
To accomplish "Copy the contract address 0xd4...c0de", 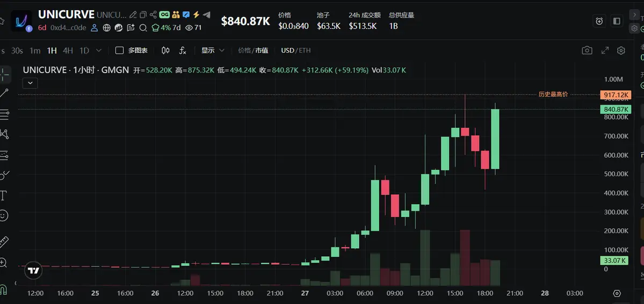I will (x=68, y=28).
